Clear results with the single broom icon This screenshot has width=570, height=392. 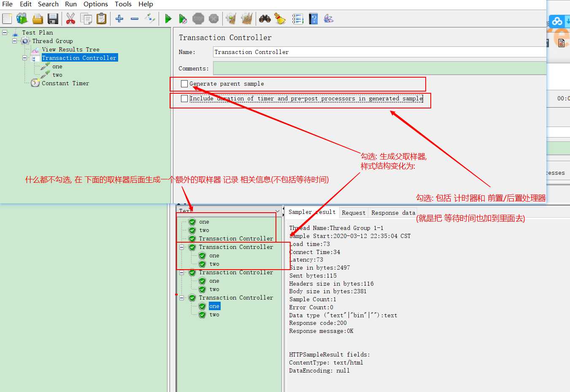point(231,19)
